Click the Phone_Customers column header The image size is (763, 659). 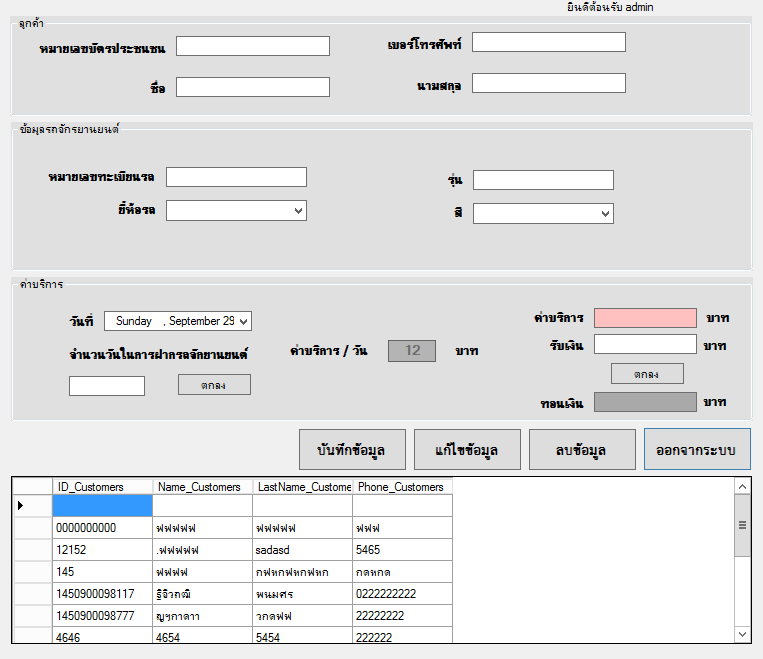pyautogui.click(x=402, y=487)
